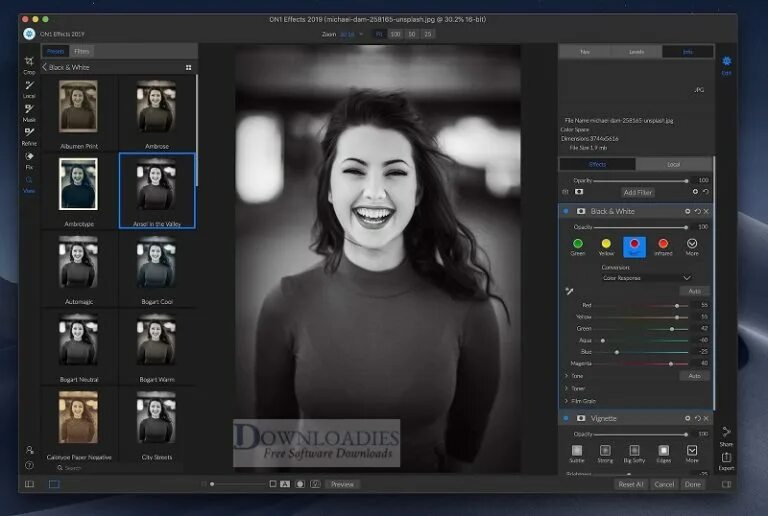Screen dimensions: 768x516
Task: Select the Crop tool
Action: (29, 65)
